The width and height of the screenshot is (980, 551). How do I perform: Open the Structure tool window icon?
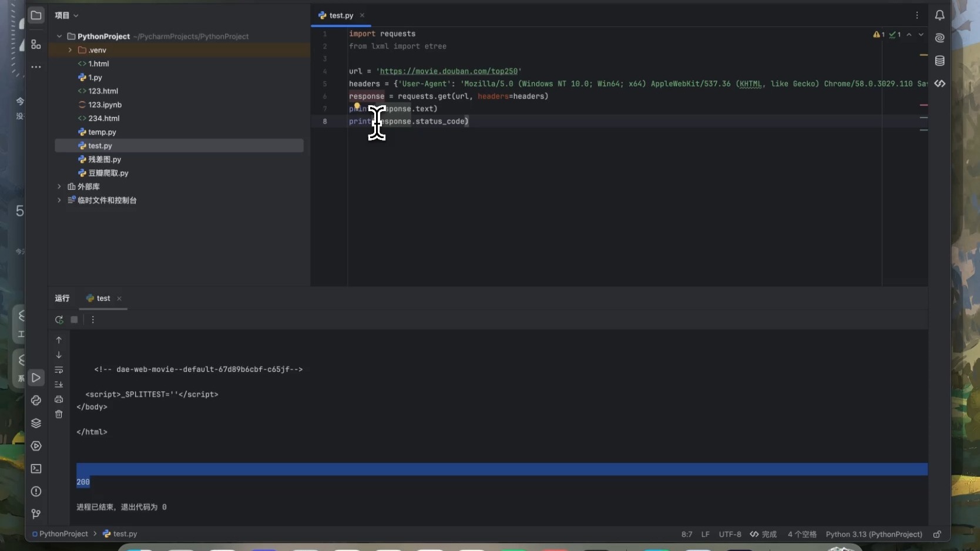36,44
